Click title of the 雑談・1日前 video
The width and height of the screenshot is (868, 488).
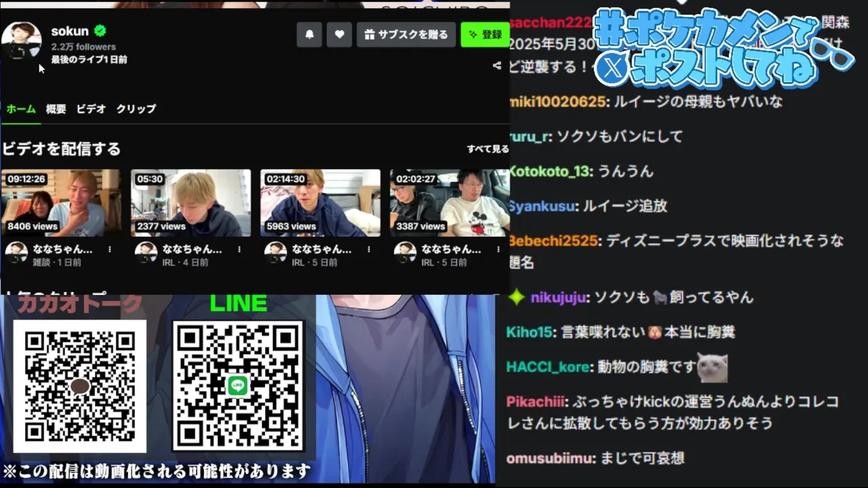coord(62,249)
